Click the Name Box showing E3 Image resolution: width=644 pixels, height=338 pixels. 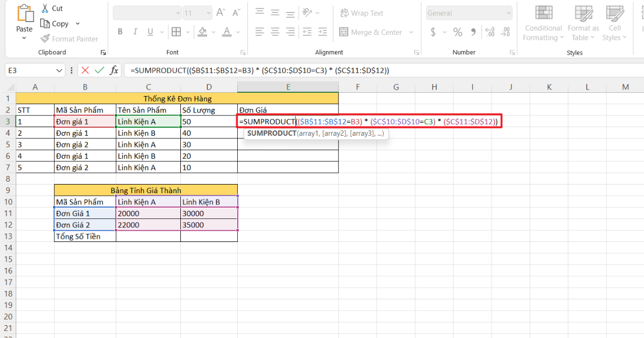point(30,70)
